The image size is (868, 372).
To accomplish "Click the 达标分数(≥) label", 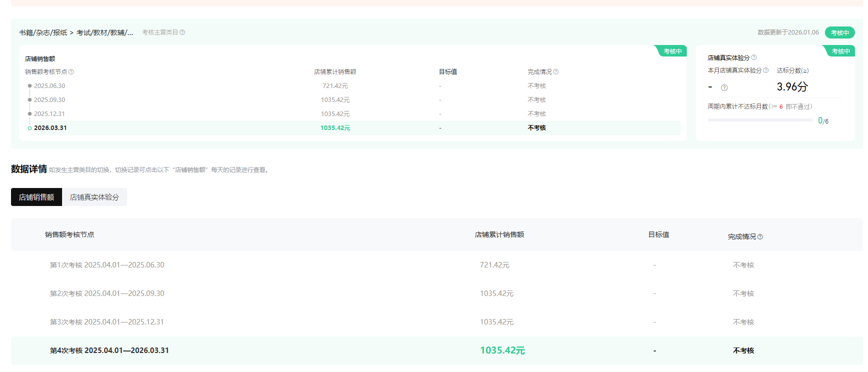I will point(793,70).
